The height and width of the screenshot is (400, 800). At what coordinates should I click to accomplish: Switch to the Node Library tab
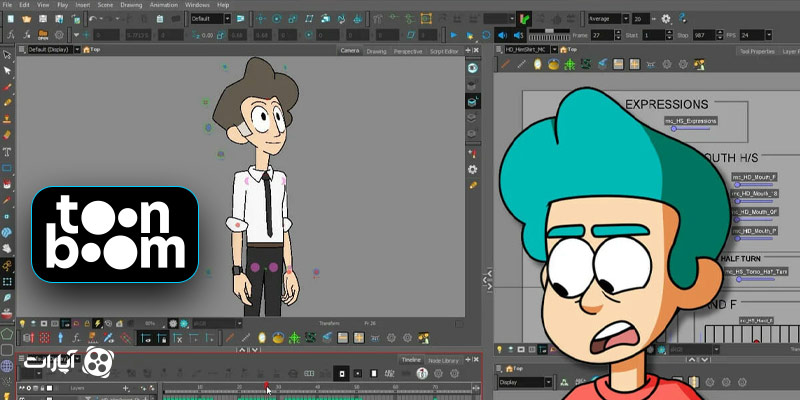click(443, 361)
